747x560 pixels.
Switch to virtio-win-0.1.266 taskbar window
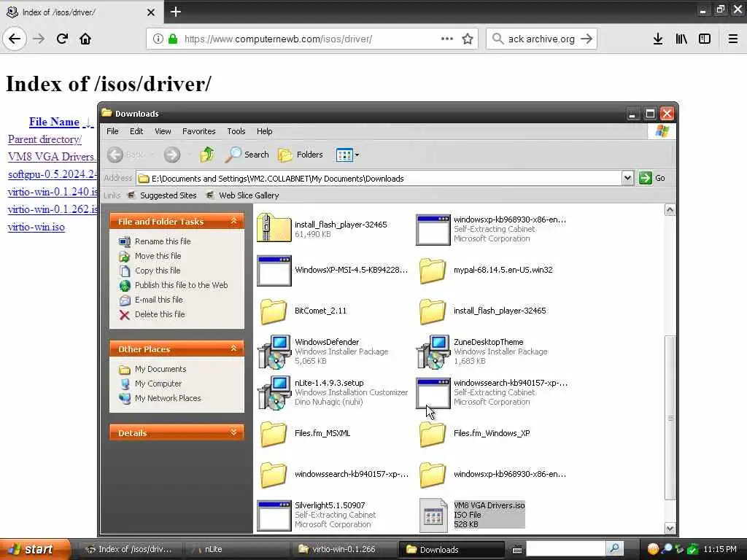(x=343, y=549)
